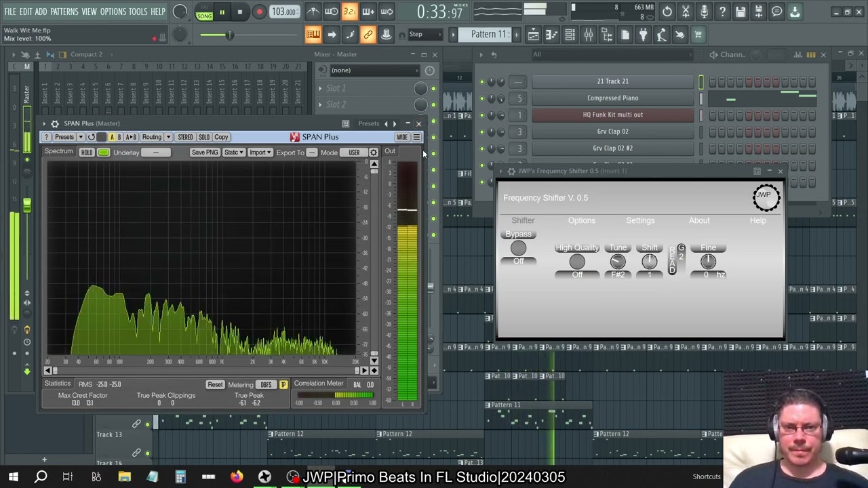Toggle the link chain icon in toolbar
Screen dimensions: 868x488
[x=368, y=35]
